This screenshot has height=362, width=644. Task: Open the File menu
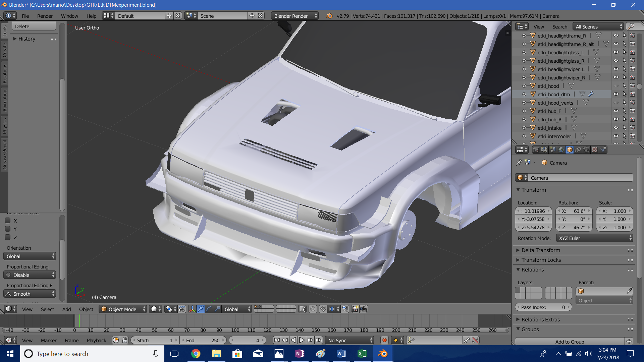click(25, 16)
